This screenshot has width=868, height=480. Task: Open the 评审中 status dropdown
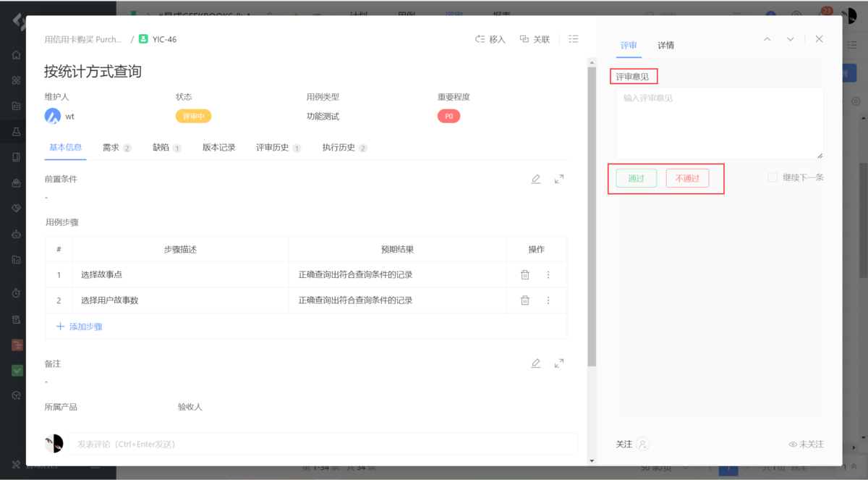point(193,116)
